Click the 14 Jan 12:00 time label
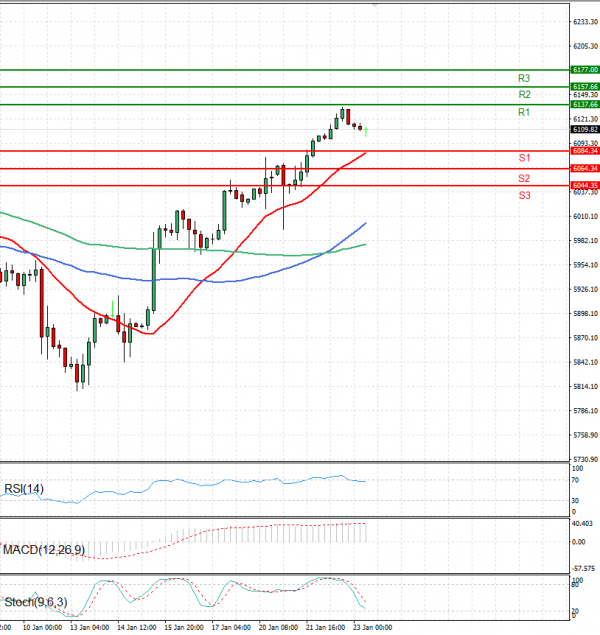 pos(137,627)
